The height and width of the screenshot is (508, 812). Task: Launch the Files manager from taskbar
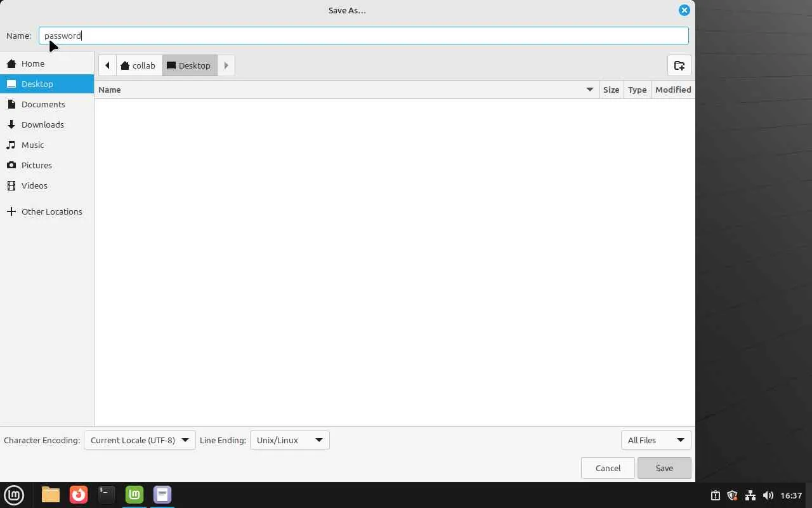pyautogui.click(x=51, y=494)
